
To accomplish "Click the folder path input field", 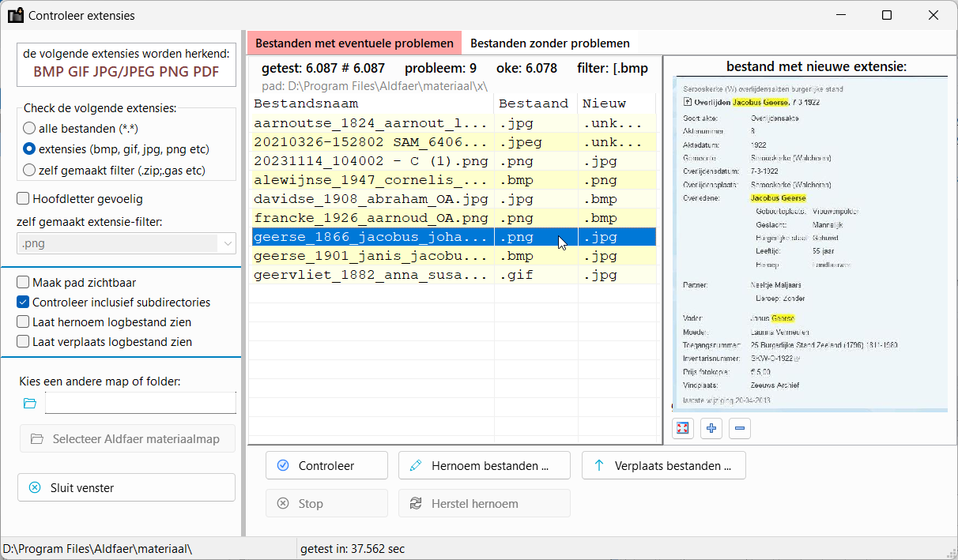I will pos(140,403).
